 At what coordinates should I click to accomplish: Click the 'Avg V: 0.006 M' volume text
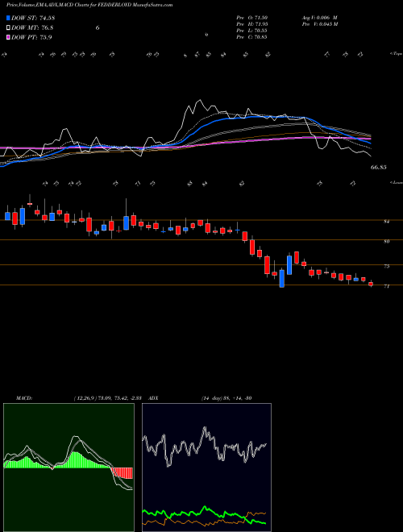point(319,17)
